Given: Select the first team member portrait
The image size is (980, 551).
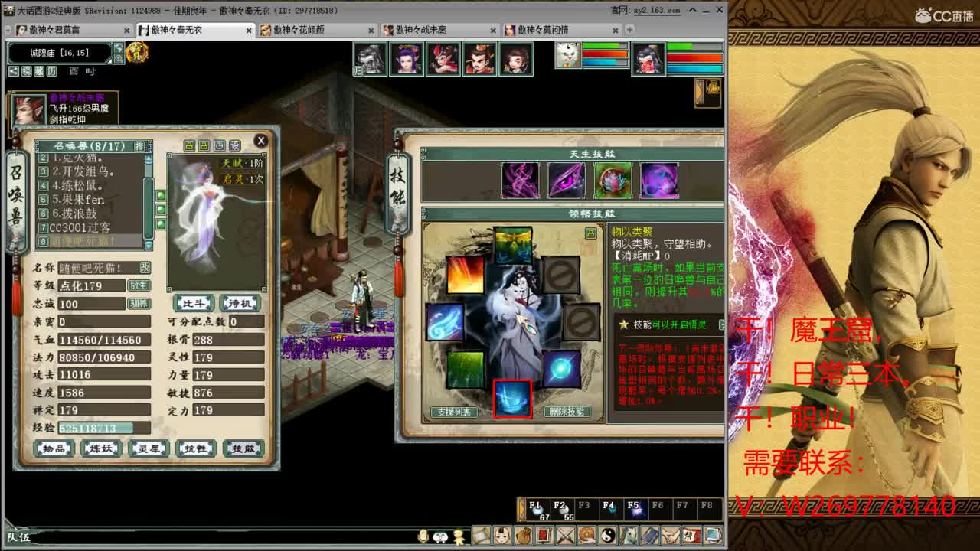Looking at the screenshot, I should [x=370, y=59].
